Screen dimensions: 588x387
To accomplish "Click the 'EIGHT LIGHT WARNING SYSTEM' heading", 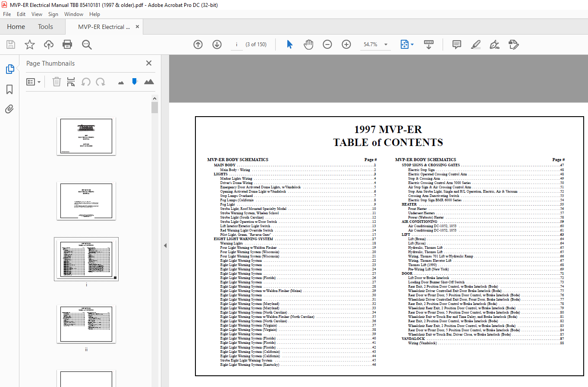I will (243, 239).
